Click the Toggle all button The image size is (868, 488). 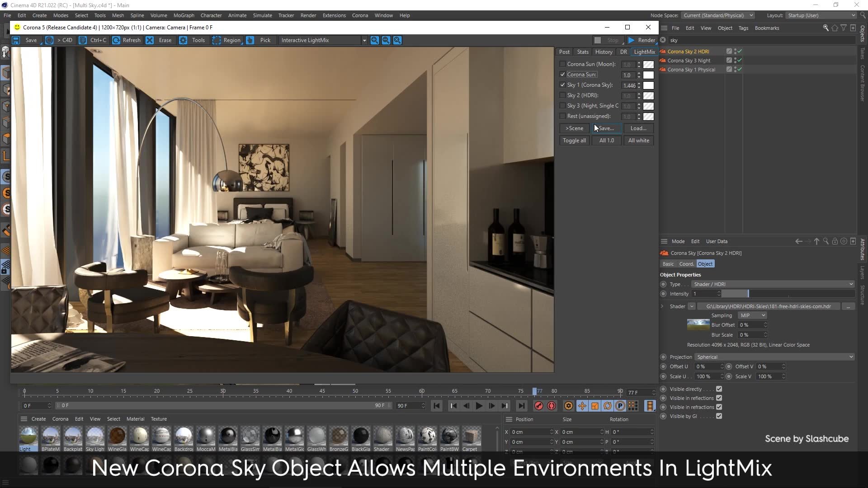[x=574, y=141]
